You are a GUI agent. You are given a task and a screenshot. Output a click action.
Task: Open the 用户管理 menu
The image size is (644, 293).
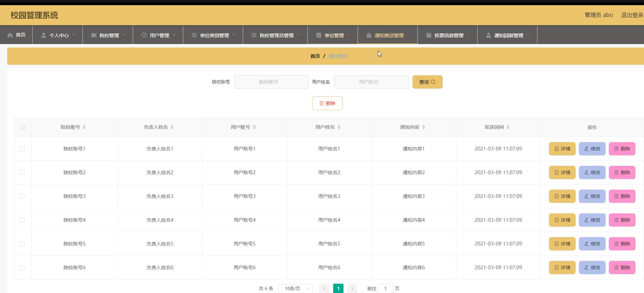[158, 35]
